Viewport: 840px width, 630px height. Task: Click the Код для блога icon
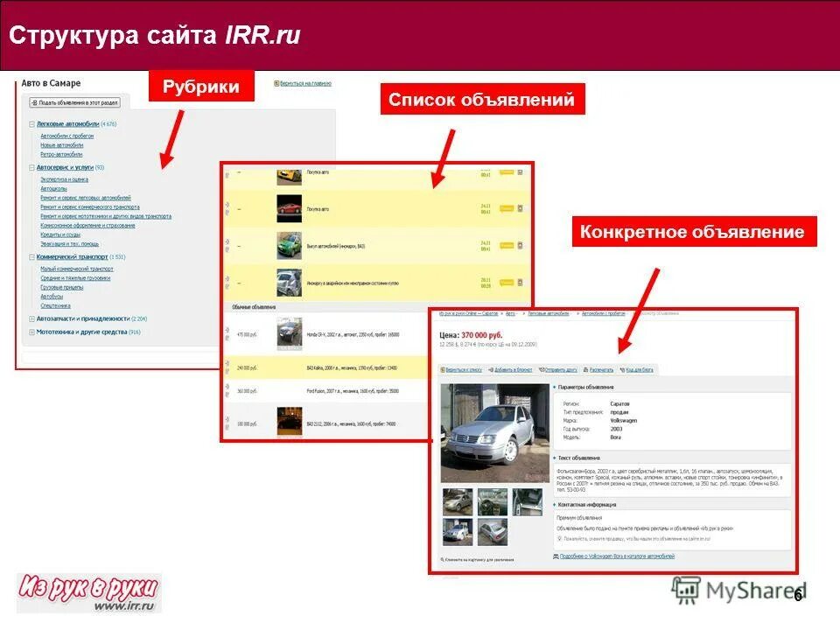(620, 367)
